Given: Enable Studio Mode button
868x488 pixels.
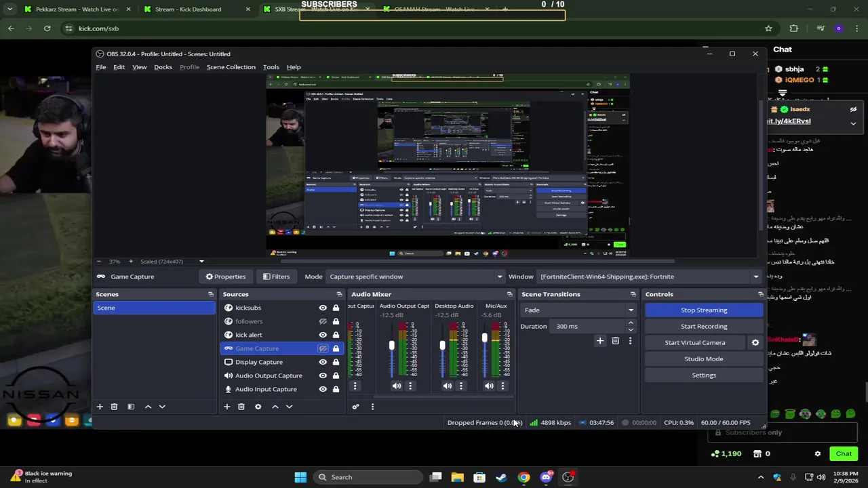Looking at the screenshot, I should click(704, 359).
